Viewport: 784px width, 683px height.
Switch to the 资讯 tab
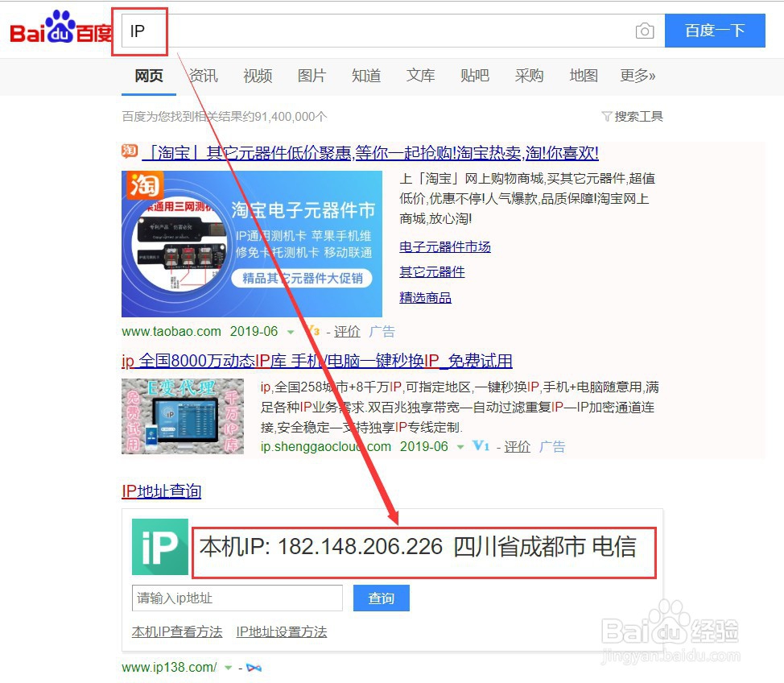click(x=203, y=76)
